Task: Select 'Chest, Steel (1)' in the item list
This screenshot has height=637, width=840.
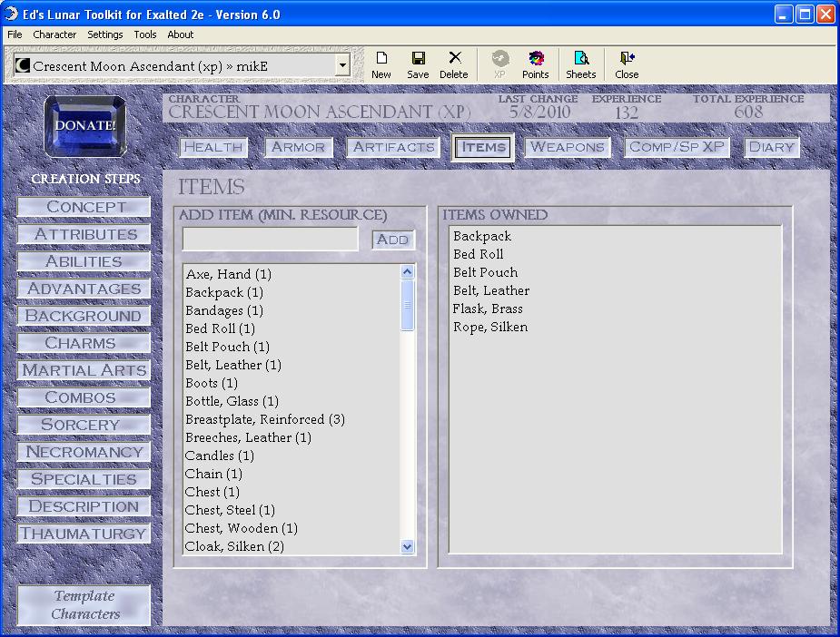Action: pyautogui.click(x=231, y=511)
